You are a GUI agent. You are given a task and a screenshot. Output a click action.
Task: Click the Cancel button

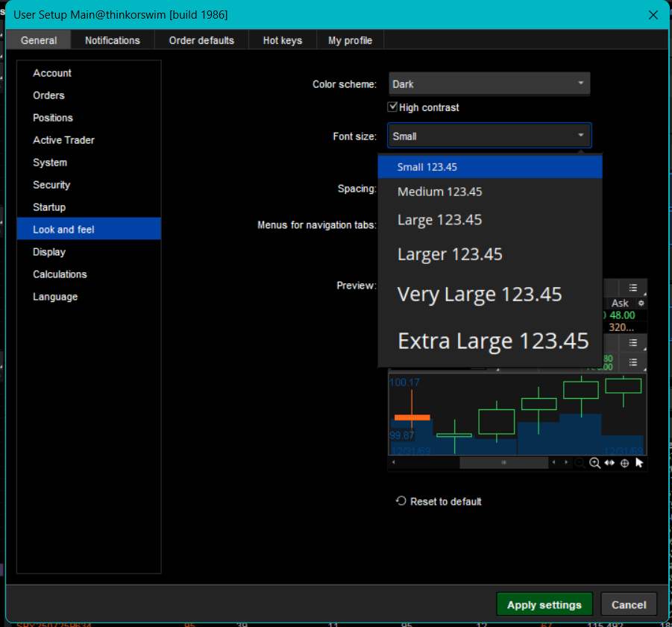628,605
